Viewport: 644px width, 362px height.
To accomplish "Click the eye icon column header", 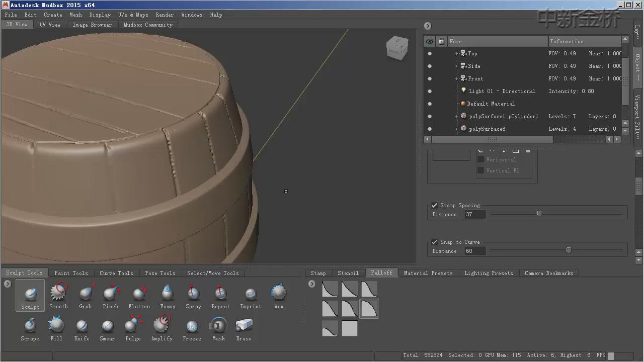I will 429,41.
